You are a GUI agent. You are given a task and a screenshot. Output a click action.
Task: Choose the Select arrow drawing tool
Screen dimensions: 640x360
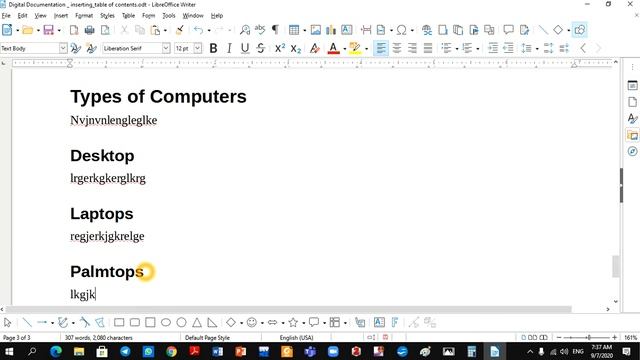pyautogui.click(x=7, y=322)
